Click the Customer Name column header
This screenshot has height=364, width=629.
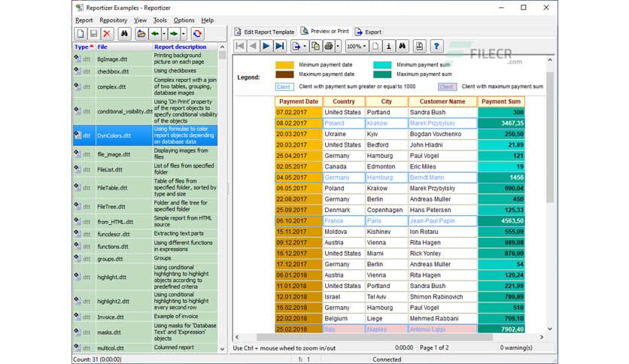442,102
